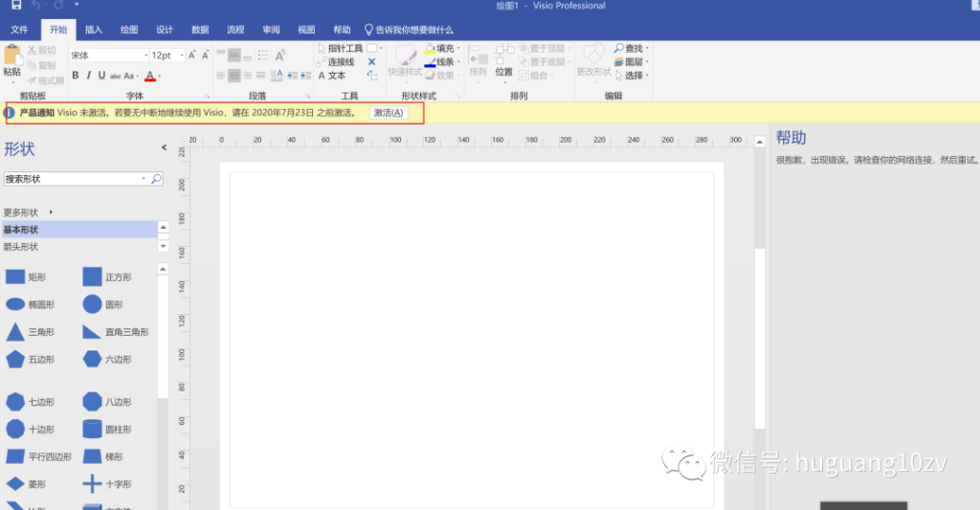Click the Quick Styles (快速样式) icon
Screen dimensions: 980x510
(405, 55)
